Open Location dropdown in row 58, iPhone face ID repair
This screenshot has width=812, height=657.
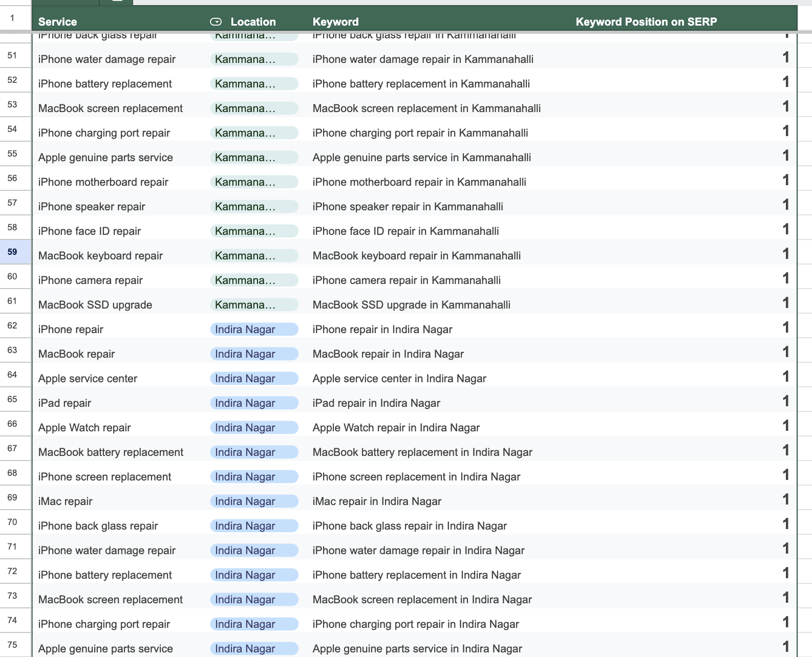(x=254, y=231)
